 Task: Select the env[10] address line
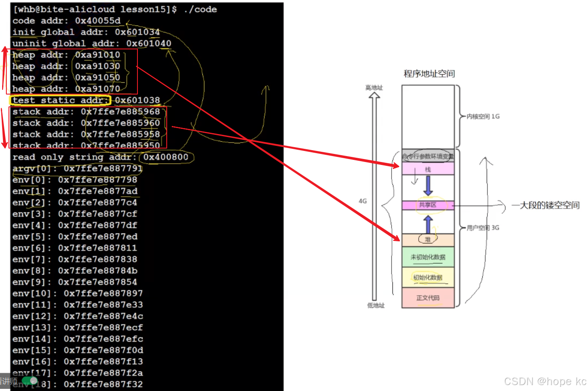click(x=78, y=293)
